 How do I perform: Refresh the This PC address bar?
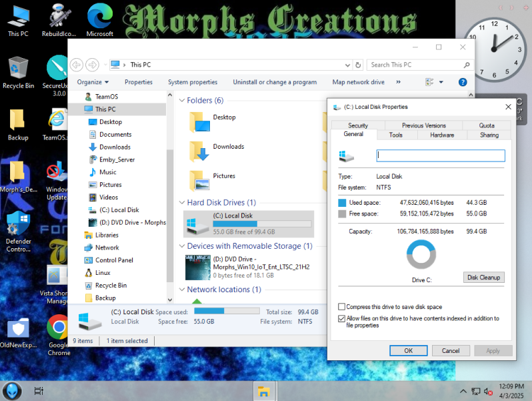pyautogui.click(x=358, y=65)
